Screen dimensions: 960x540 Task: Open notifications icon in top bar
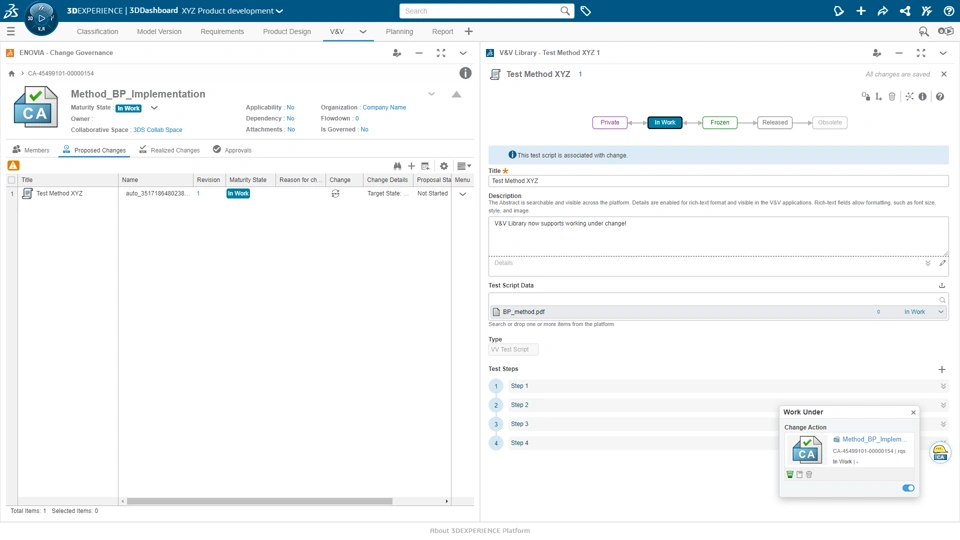(839, 11)
